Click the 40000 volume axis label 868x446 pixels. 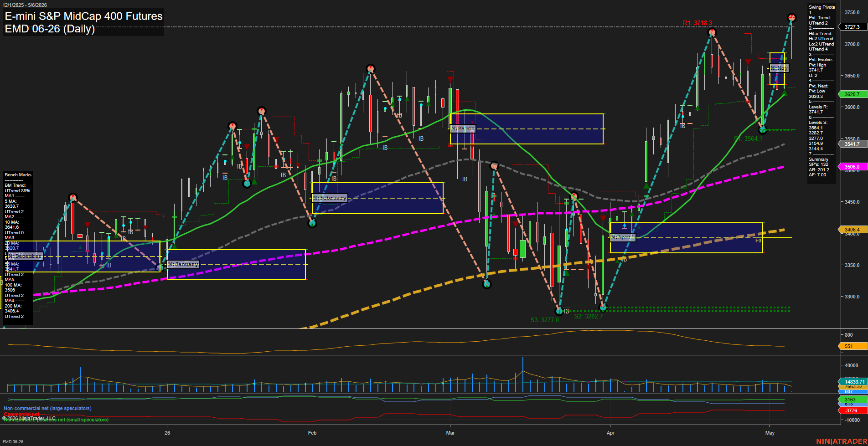(851, 365)
